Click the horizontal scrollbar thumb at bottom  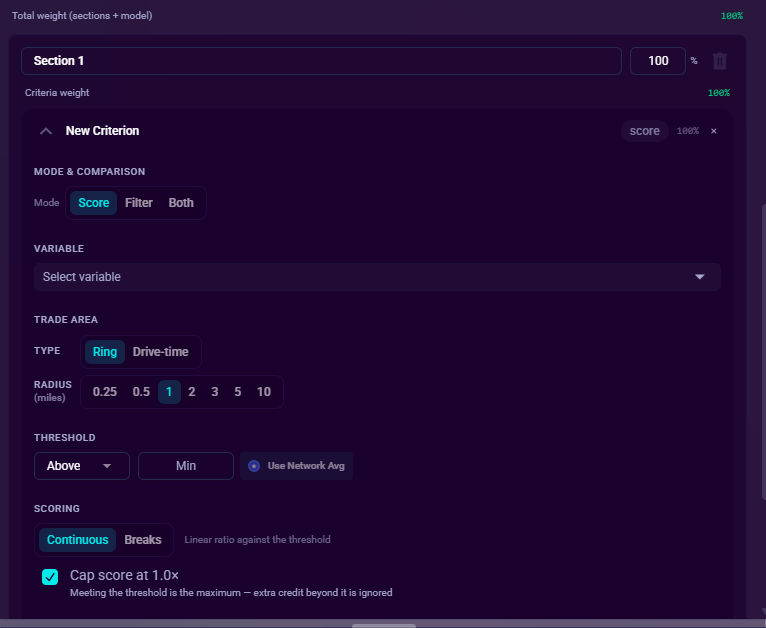tap(384, 626)
